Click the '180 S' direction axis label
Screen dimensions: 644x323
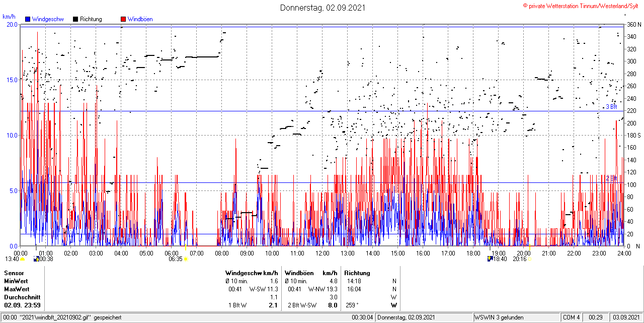click(633, 135)
